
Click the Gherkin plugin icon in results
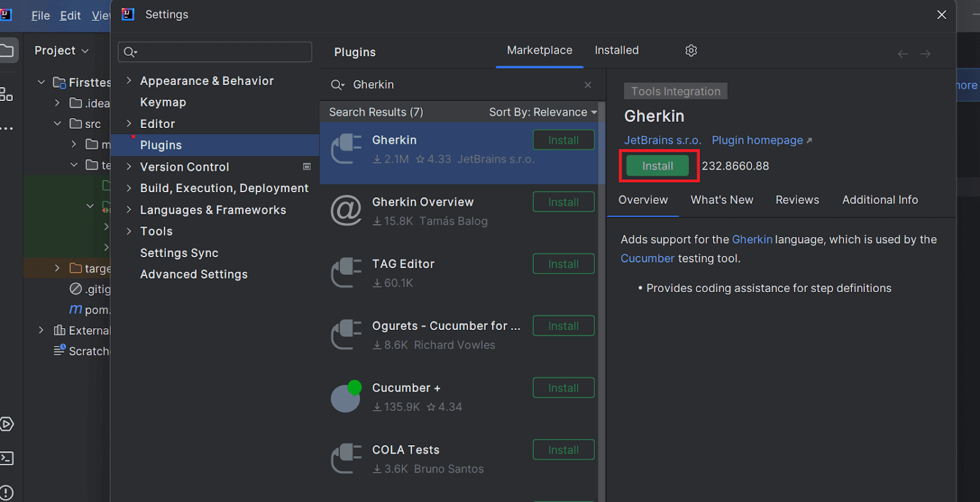pyautogui.click(x=346, y=149)
